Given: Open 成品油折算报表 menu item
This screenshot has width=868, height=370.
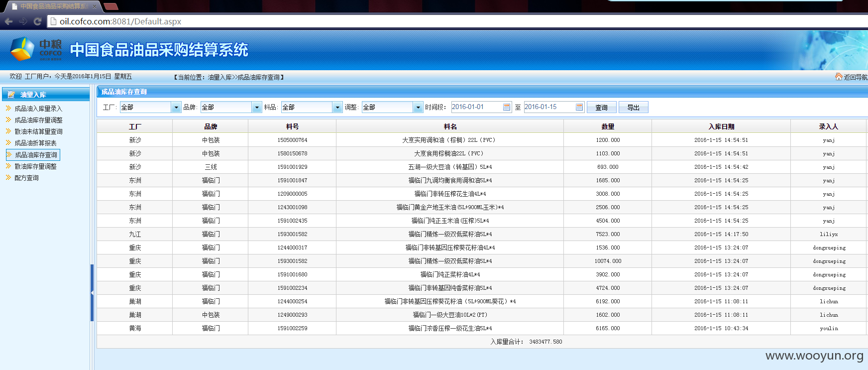Looking at the screenshot, I should click(35, 143).
